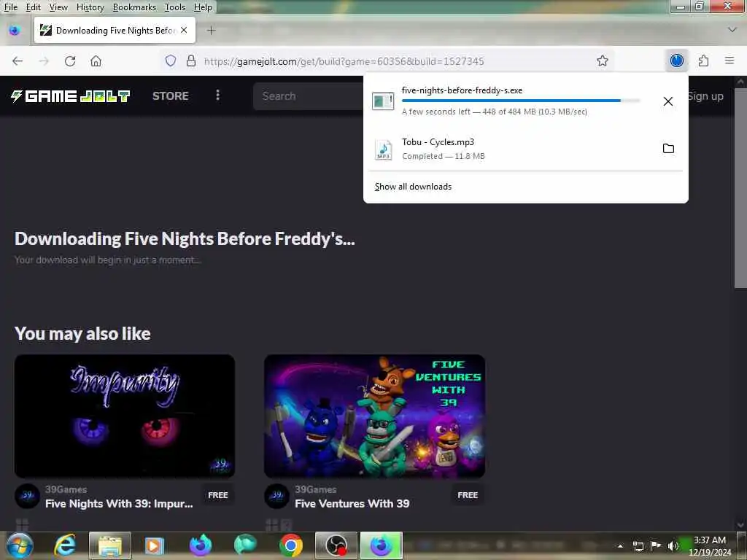Click 39Games developer name under Impurity card
The width and height of the screenshot is (747, 560).
[x=66, y=489]
